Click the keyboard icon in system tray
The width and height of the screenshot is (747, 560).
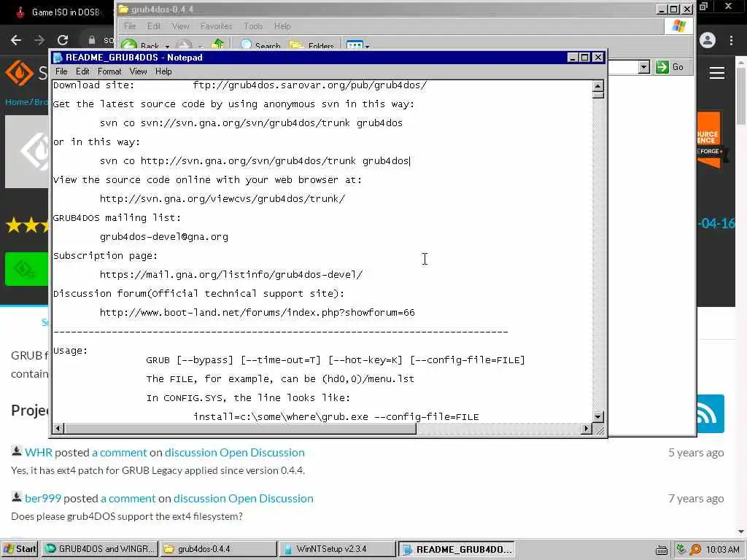[661, 550]
